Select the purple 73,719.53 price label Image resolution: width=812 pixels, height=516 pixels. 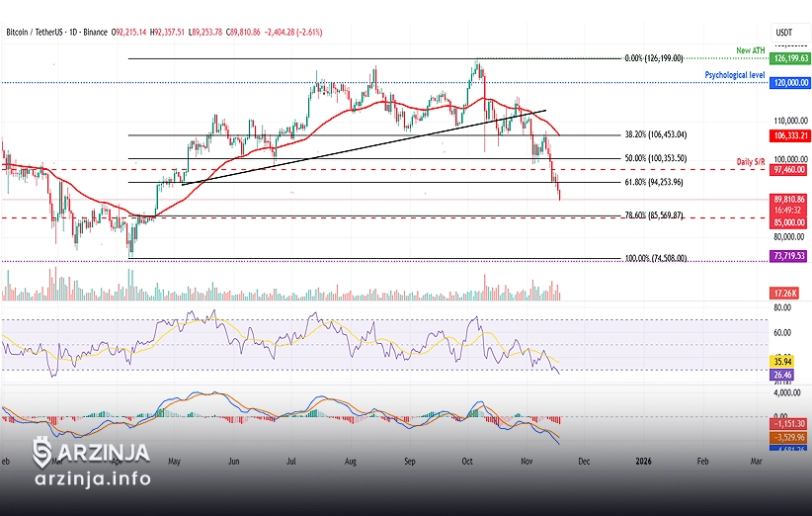[789, 256]
